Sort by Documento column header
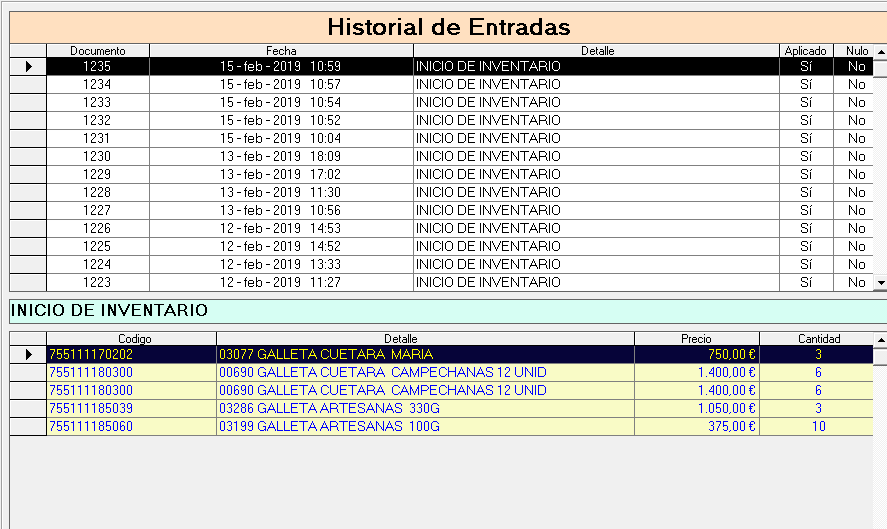 point(97,50)
